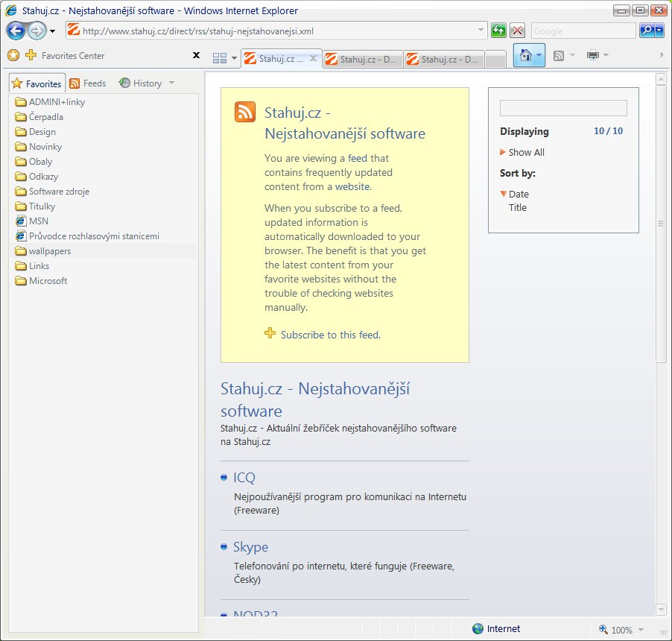
Task: Sort feed items by Title
Action: point(517,207)
